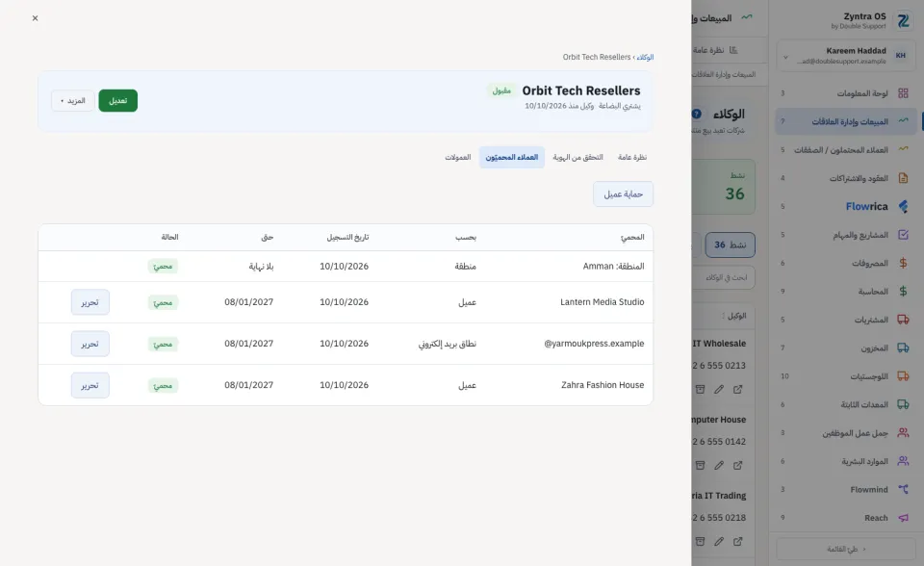Click the حماية عميل button
The height and width of the screenshot is (566, 924).
pos(623,194)
